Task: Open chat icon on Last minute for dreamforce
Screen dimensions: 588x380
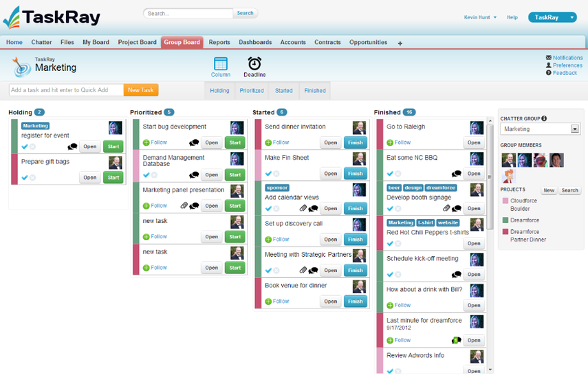Action: [457, 340]
